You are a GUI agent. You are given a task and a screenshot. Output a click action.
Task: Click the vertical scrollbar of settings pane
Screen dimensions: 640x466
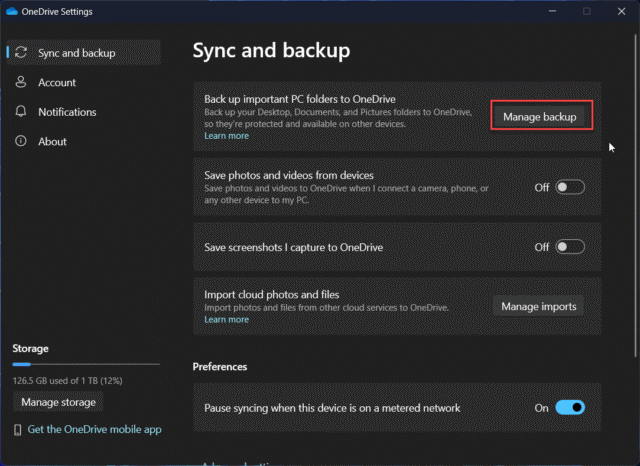636,196
